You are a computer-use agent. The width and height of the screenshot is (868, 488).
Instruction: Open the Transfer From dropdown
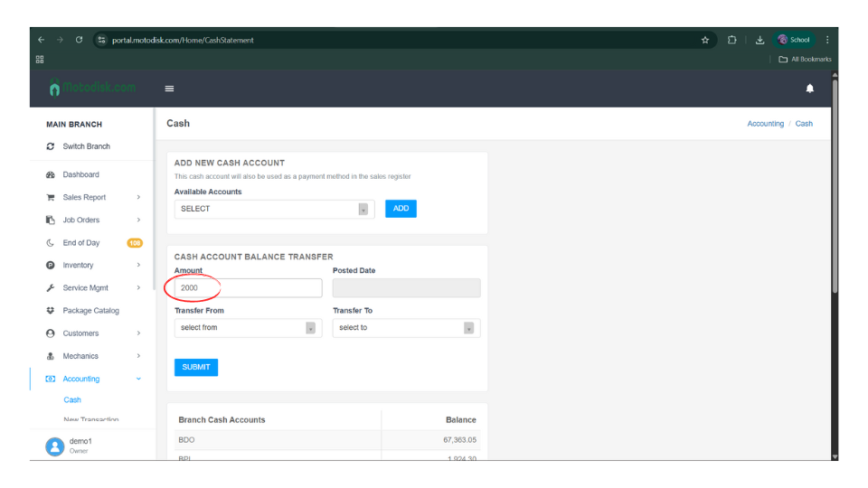[248, 328]
